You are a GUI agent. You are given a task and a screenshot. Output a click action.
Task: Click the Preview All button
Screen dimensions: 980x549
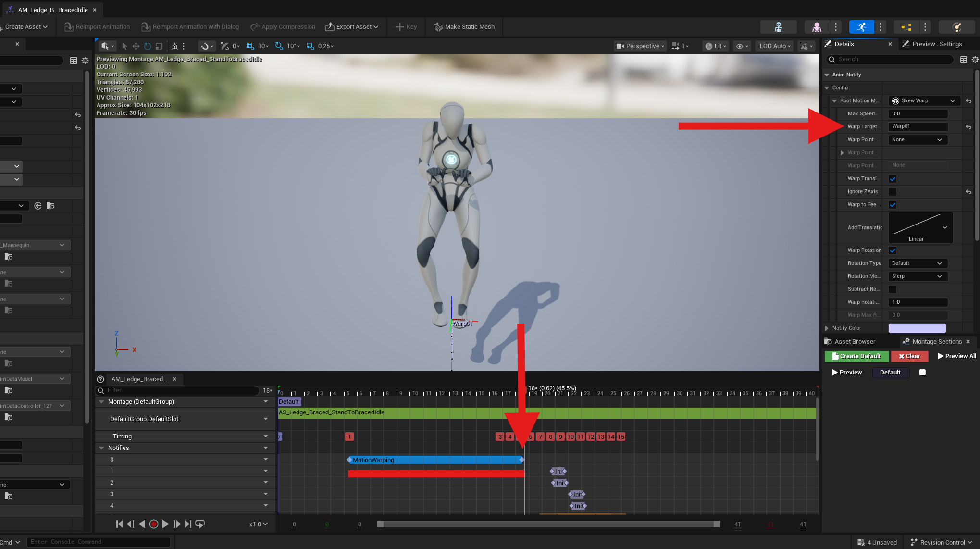coord(956,356)
